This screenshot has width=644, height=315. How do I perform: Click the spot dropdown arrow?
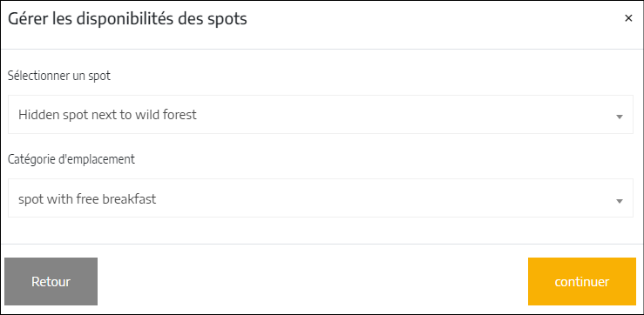pos(620,117)
